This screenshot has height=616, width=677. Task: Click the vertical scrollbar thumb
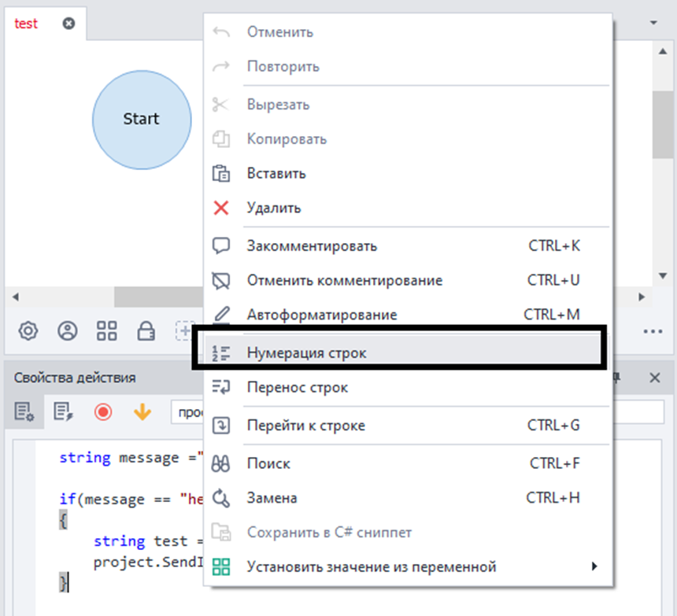pyautogui.click(x=662, y=124)
